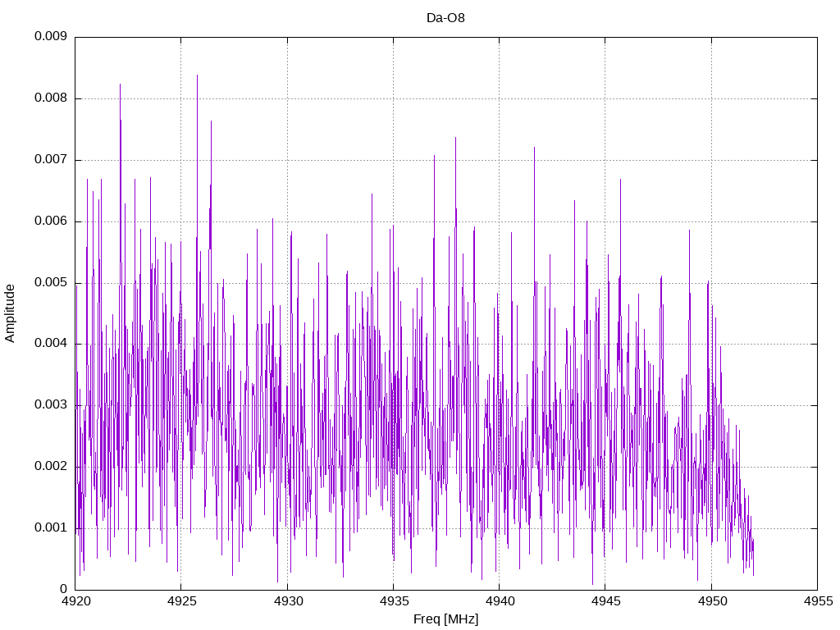This screenshot has height=630, width=840.
Task: Click the 4945 x-axis tick label
Action: click(x=605, y=601)
